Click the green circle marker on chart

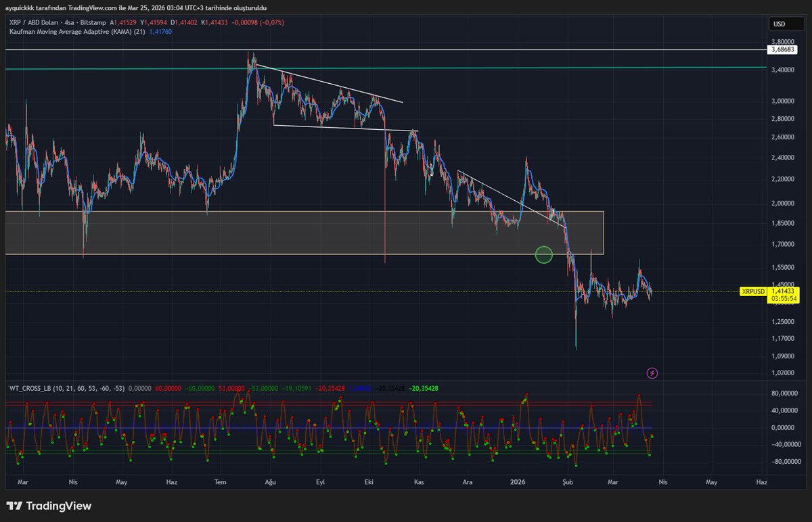pos(544,255)
